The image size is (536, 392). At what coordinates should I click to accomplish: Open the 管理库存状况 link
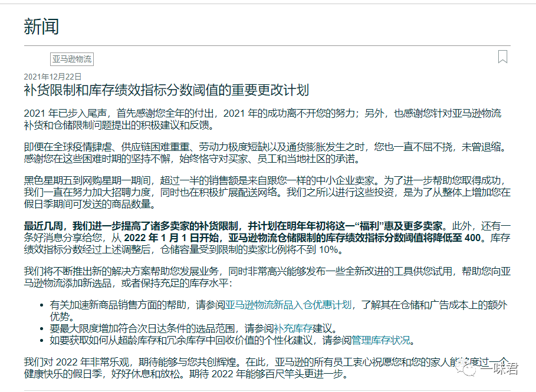pos(380,340)
